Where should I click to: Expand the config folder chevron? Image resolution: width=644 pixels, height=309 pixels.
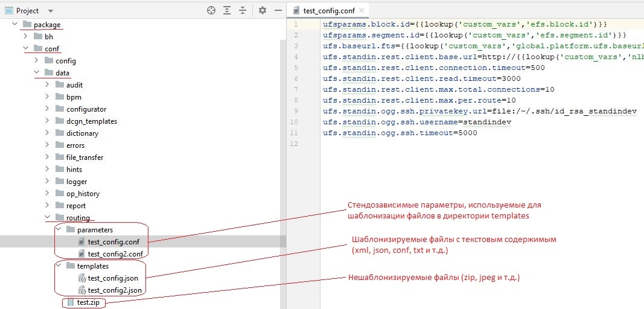point(37,61)
